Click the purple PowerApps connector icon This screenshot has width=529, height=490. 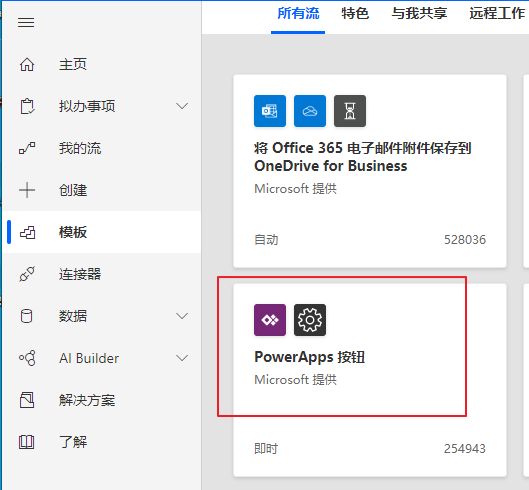(270, 320)
